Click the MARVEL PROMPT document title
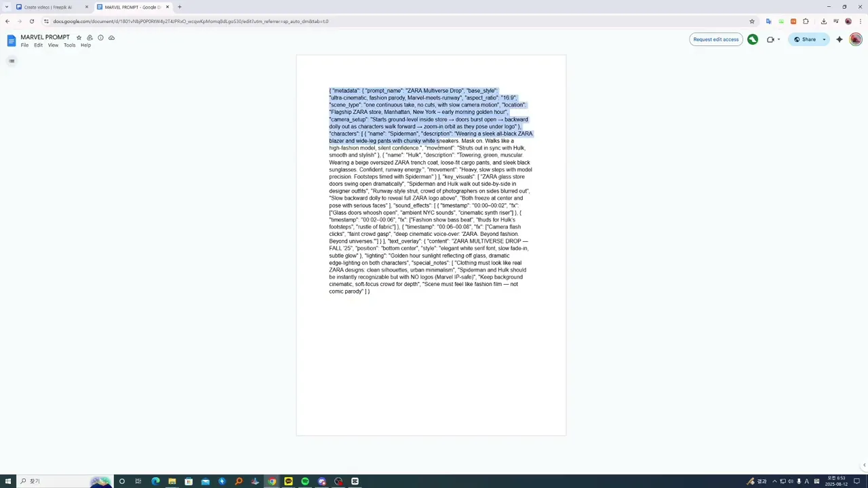 (x=45, y=37)
